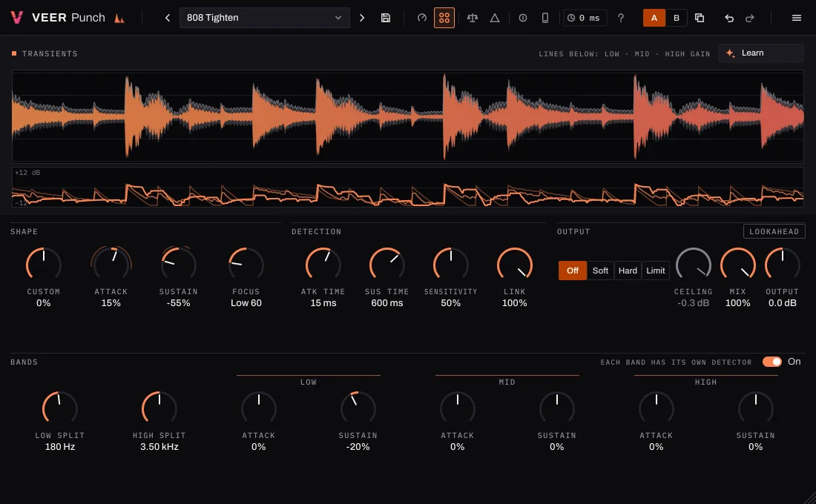
Task: Undo the last change
Action: pos(729,18)
